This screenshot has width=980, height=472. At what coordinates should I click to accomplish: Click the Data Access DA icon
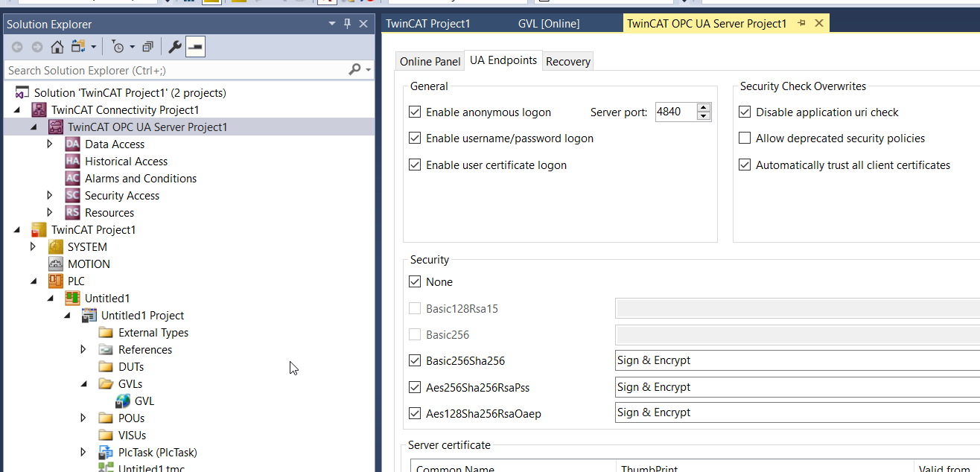[x=72, y=144]
